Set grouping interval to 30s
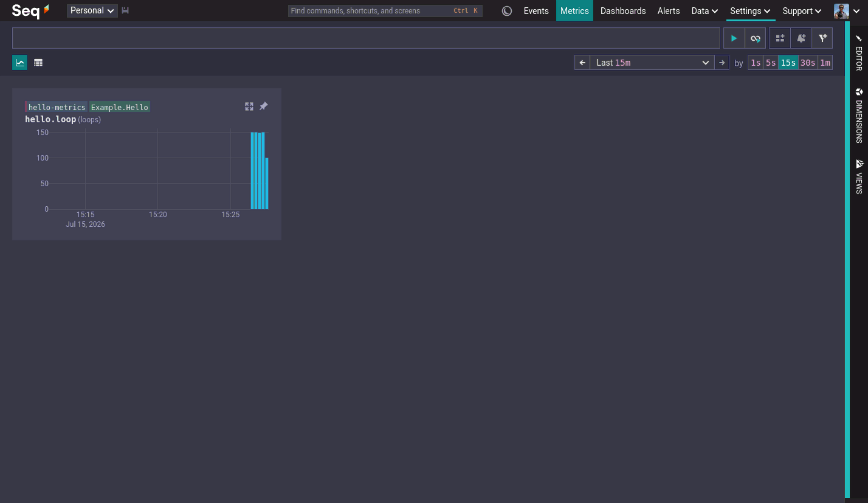This screenshot has height=503, width=868. [808, 63]
